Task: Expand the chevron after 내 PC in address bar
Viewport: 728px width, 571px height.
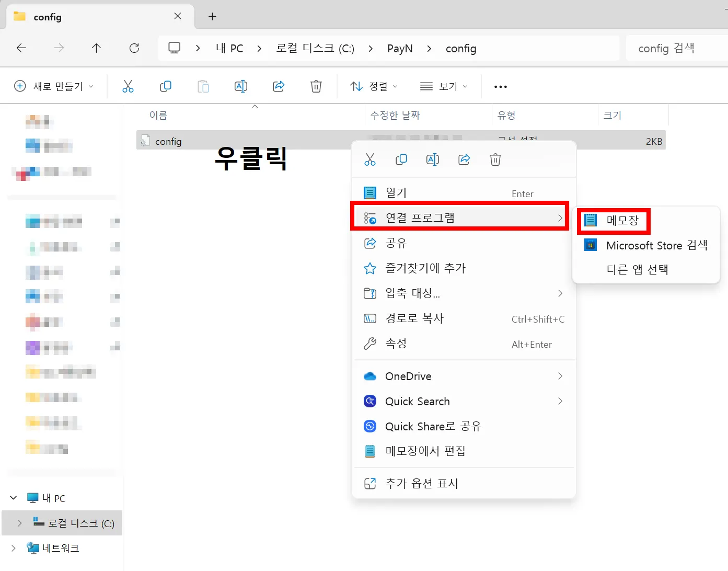Action: [259, 49]
